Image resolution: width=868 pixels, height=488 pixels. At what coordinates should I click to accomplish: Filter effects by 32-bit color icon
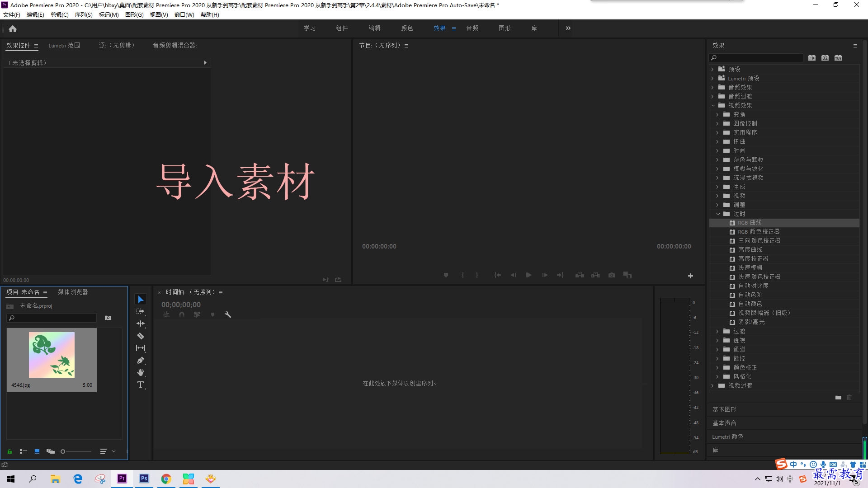[825, 58]
